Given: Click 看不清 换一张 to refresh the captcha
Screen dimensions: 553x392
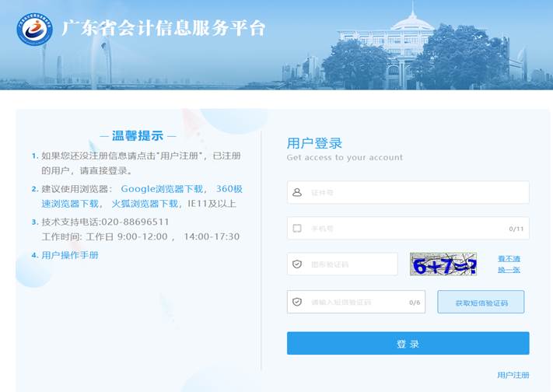Looking at the screenshot, I should coord(509,264).
